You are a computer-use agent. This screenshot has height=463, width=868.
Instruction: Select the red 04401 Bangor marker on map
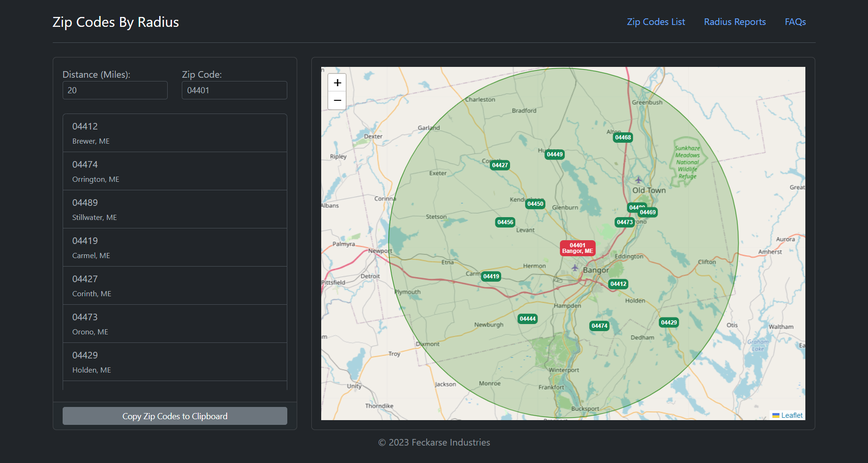click(577, 248)
